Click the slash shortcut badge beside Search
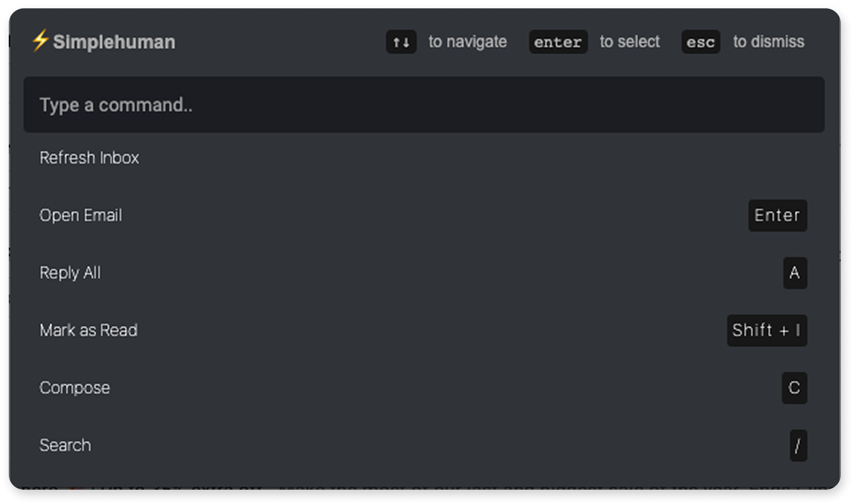Viewport: 854px width, 504px height. [x=798, y=445]
